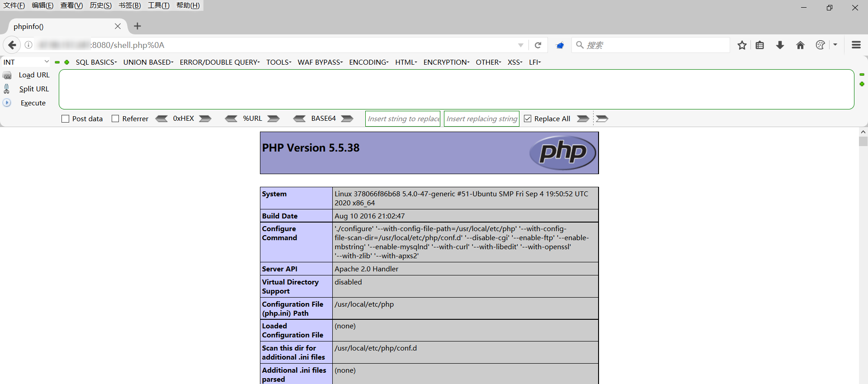
Task: Click the Split URL scissors icon
Action: [x=7, y=89]
